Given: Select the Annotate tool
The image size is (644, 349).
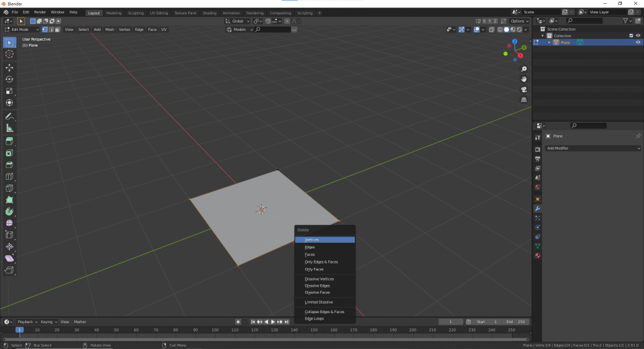Looking at the screenshot, I should tap(9, 116).
